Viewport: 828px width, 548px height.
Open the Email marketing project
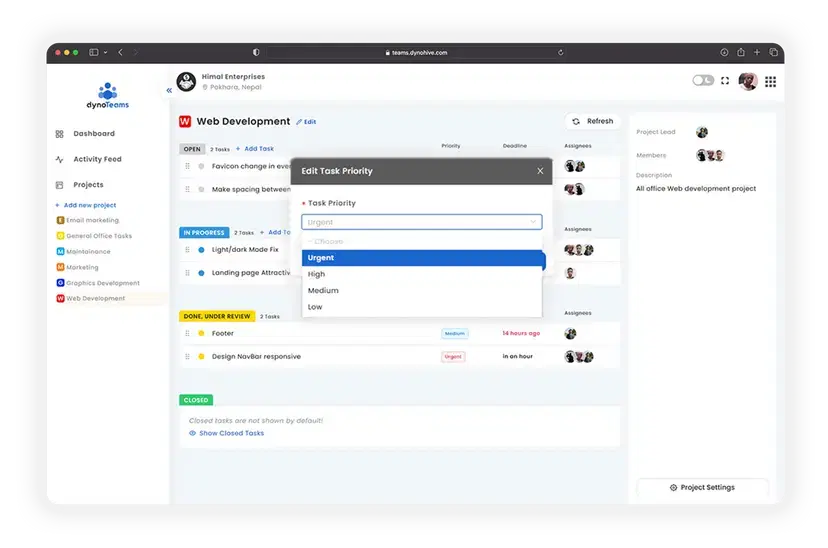tap(92, 220)
